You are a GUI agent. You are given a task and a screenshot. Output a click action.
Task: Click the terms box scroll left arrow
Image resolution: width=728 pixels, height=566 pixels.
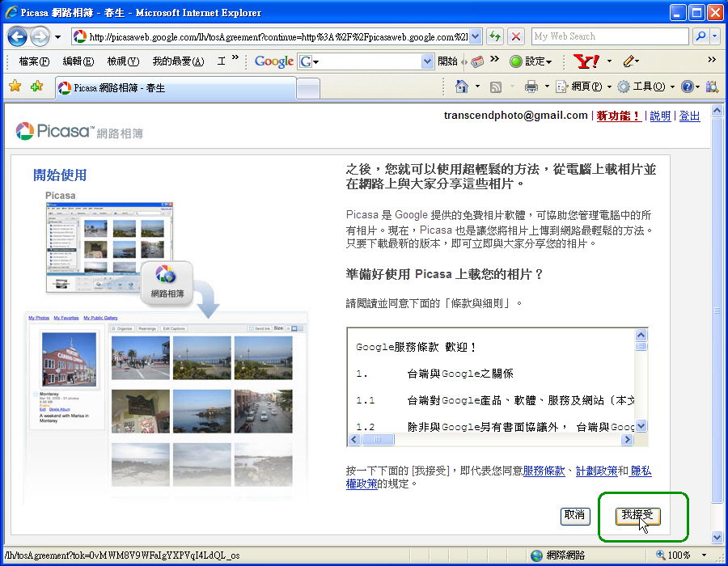(354, 439)
